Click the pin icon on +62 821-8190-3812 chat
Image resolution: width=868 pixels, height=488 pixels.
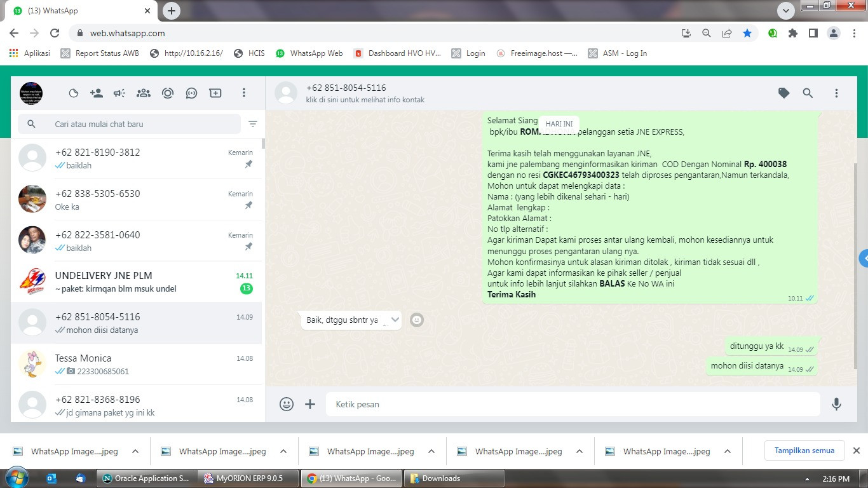coord(248,165)
